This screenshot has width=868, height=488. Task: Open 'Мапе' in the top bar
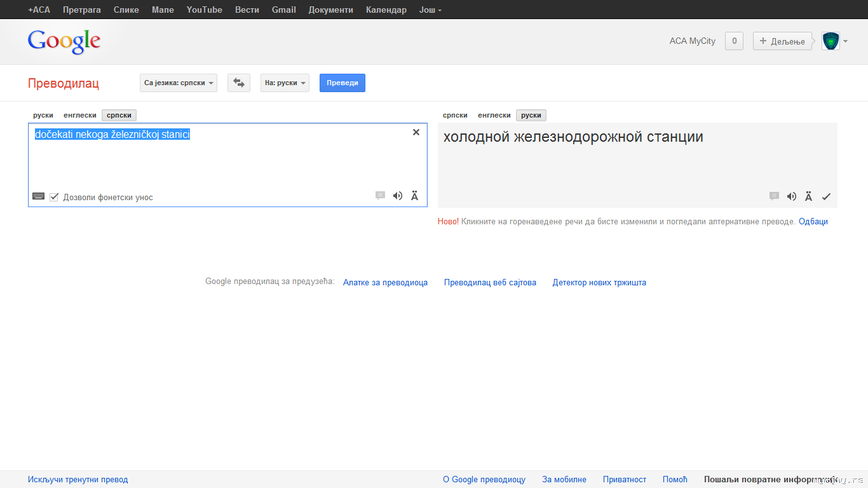pyautogui.click(x=163, y=10)
